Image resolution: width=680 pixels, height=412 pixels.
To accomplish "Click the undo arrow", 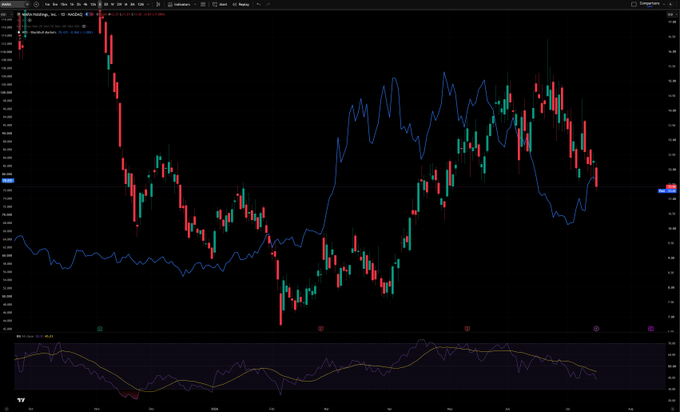I will pyautogui.click(x=258, y=4).
